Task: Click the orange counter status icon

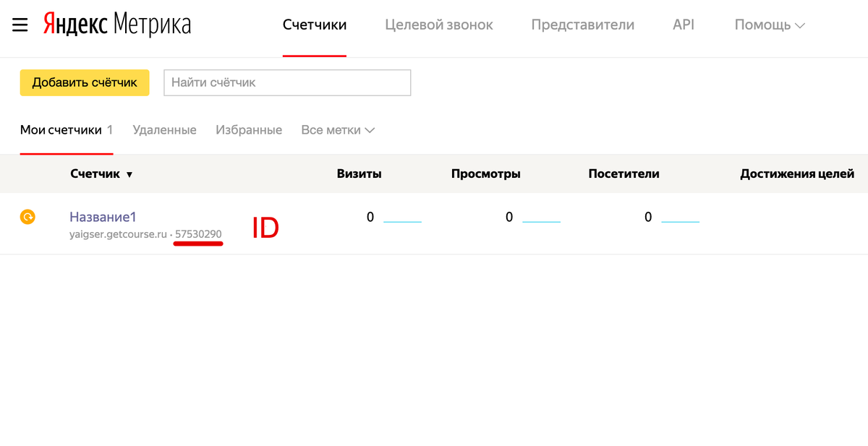Action: click(27, 216)
